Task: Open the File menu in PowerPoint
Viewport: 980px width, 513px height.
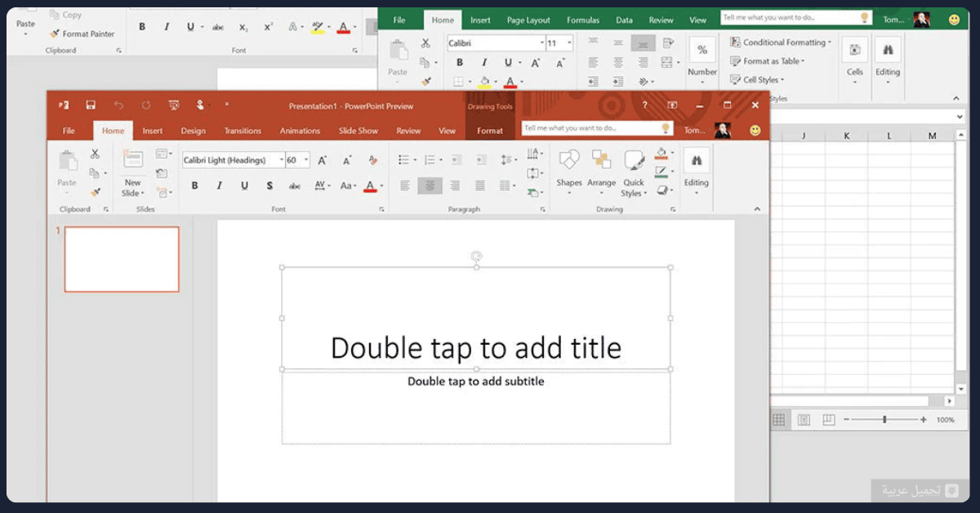Action: point(69,131)
